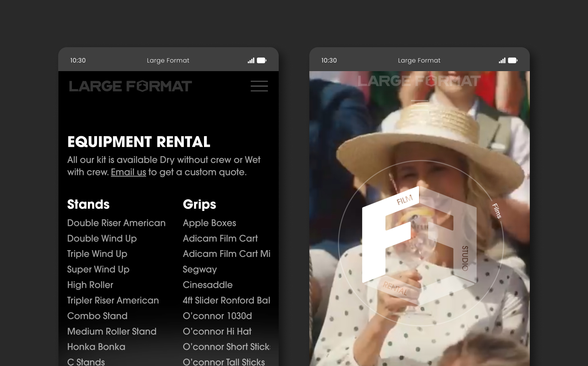Image resolution: width=588 pixels, height=366 pixels.
Task: Select the Combo Stand entry
Action: (97, 316)
